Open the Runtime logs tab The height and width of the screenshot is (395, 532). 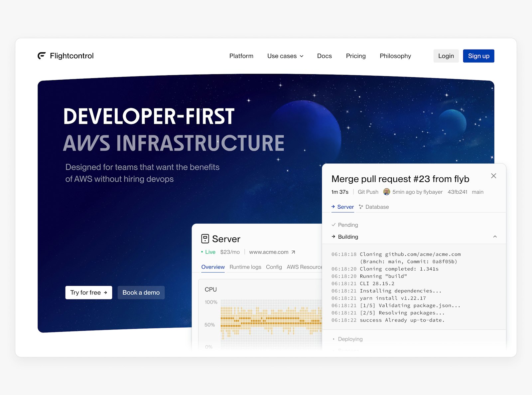(245, 267)
